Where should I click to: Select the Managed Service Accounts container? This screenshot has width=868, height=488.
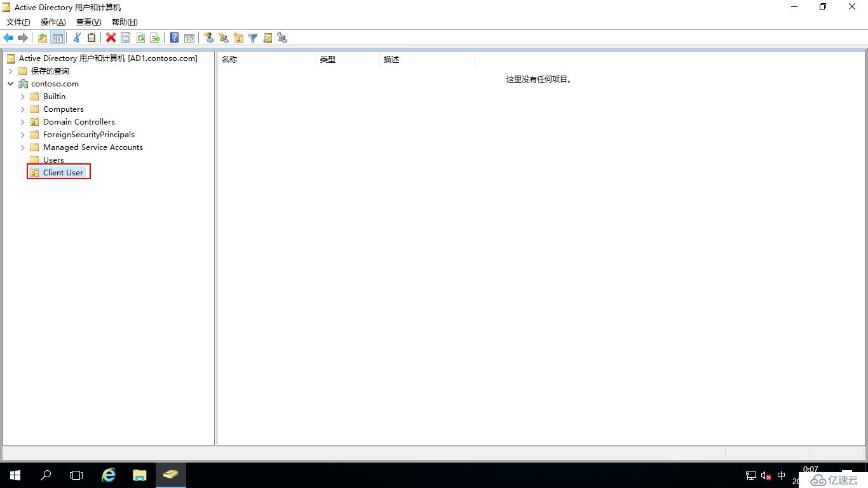point(93,147)
